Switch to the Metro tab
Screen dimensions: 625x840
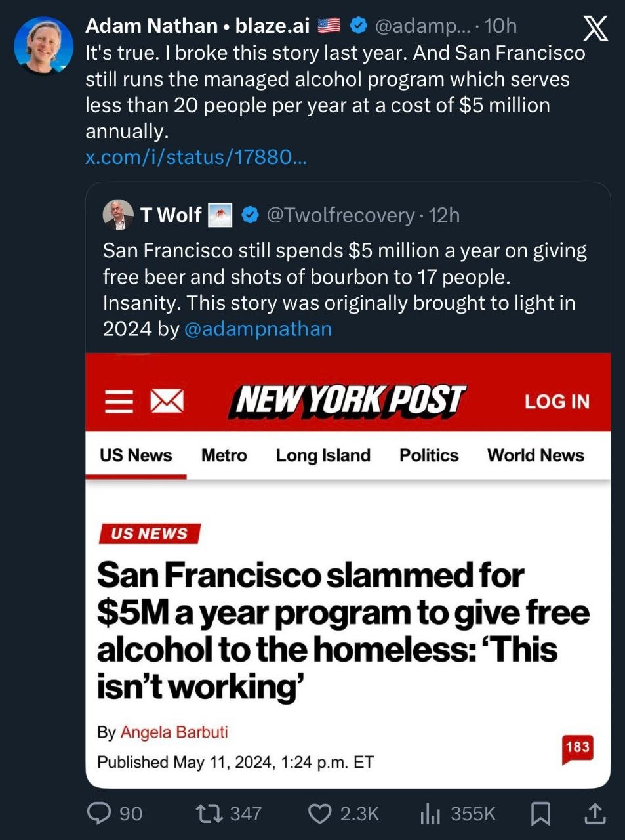point(224,455)
